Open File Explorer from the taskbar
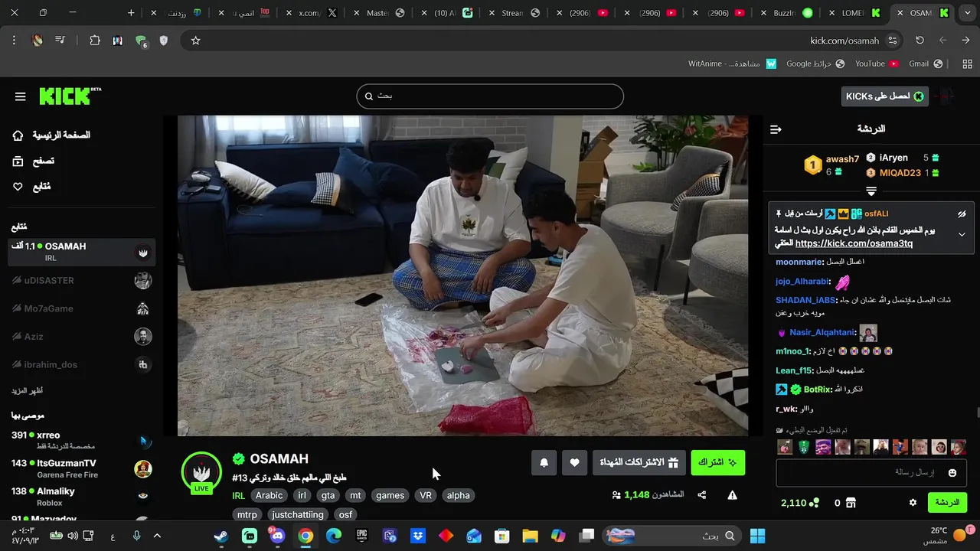This screenshot has height=551, width=980. click(x=530, y=536)
